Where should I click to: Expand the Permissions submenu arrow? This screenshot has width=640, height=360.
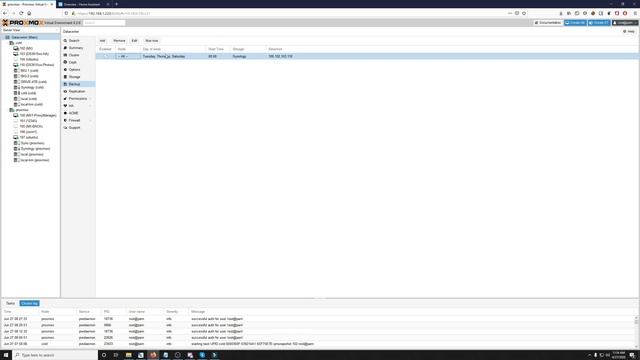point(91,99)
